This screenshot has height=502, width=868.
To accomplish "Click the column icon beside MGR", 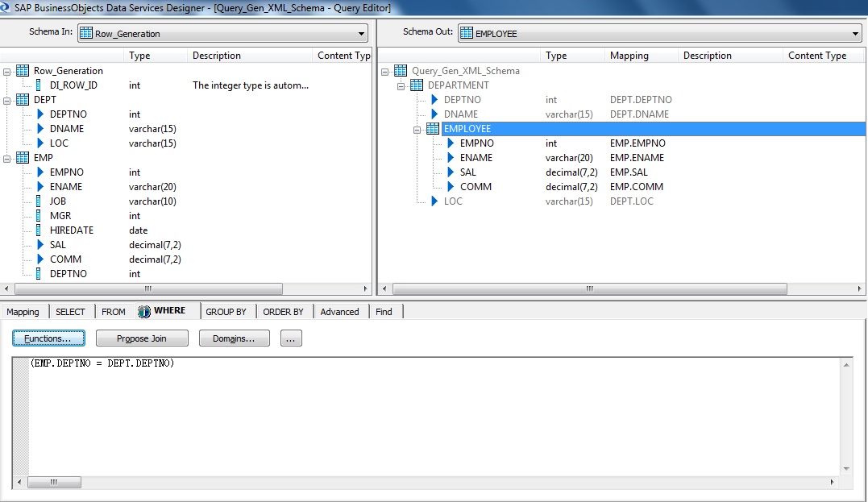I will coord(38,215).
